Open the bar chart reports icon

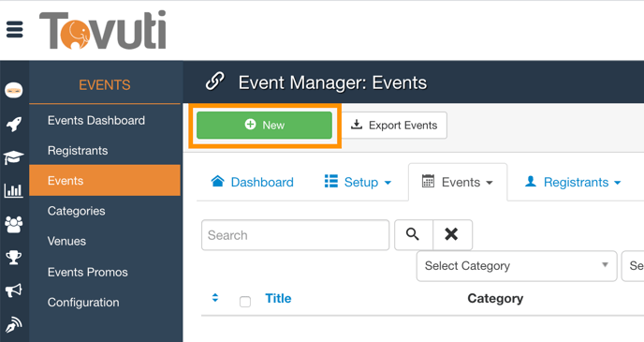point(13,190)
